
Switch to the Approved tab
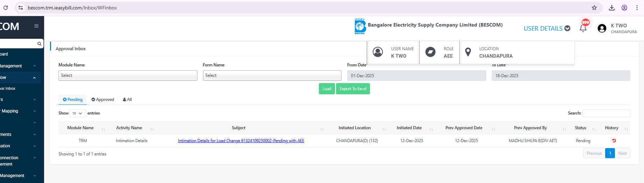tap(103, 100)
